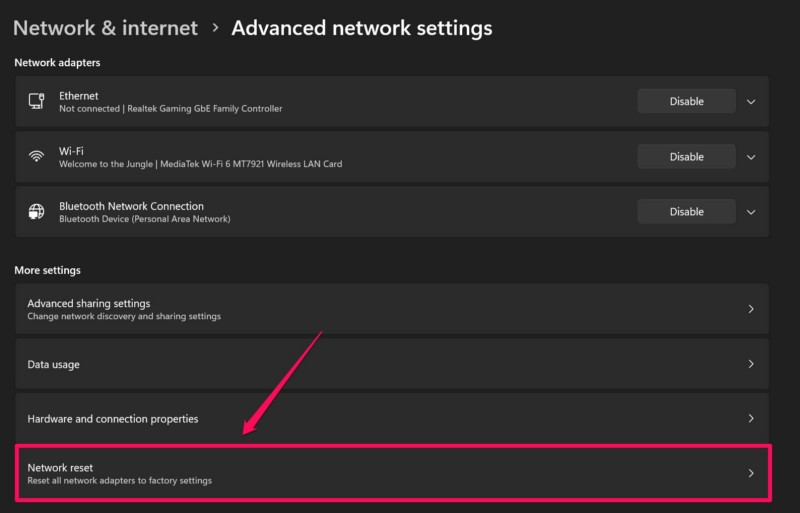Disable the Wi-Fi adapter
Viewport: 800px width, 513px height.
click(x=686, y=156)
